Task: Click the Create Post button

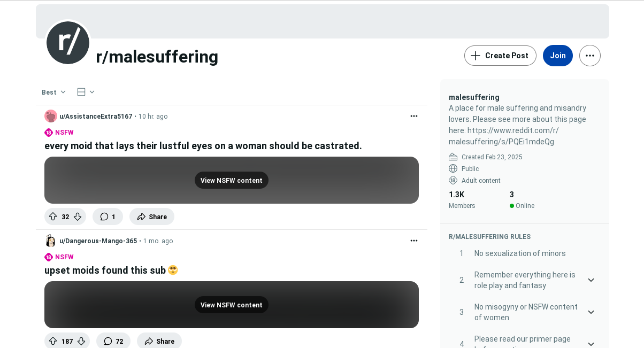Action: pyautogui.click(x=500, y=56)
